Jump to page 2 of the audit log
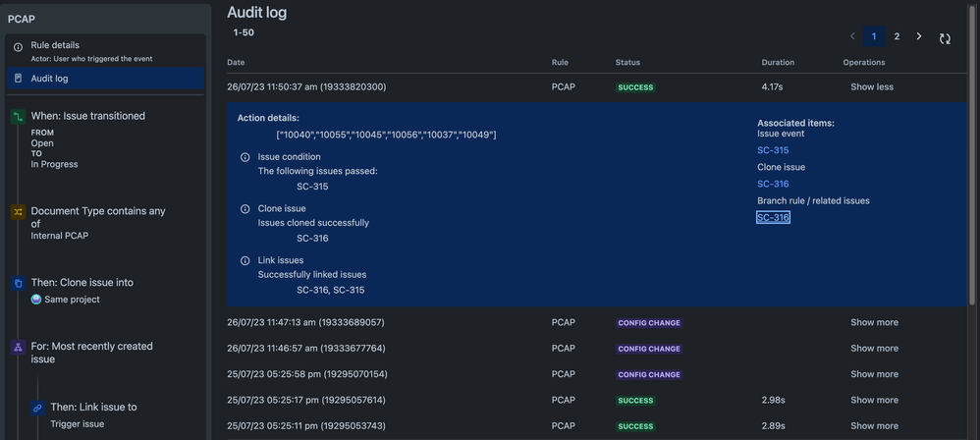980x440 pixels. 897,36
